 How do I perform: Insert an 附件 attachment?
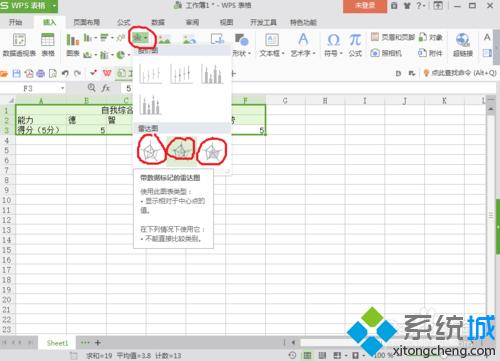(x=430, y=53)
